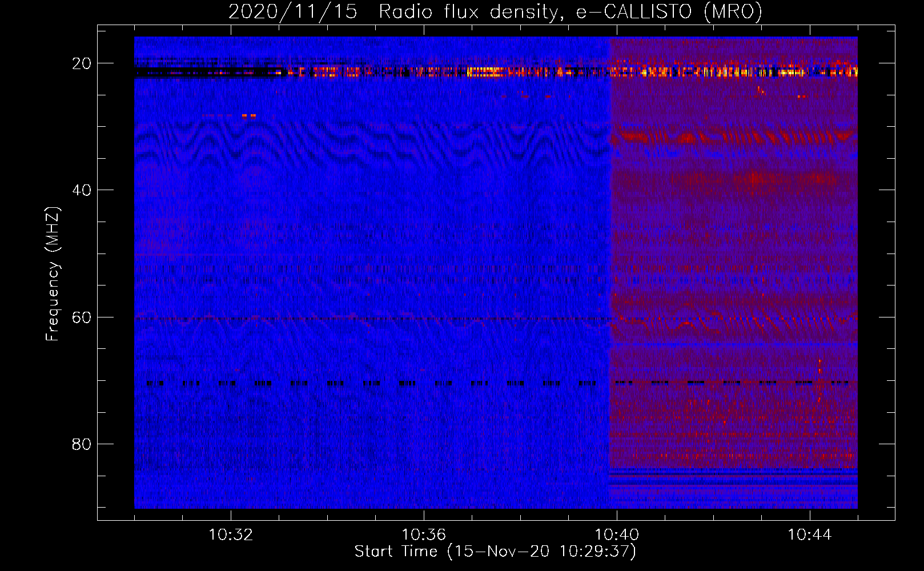Viewport: 924px width, 571px height.
Task: Click the 60 frequency tick label
Action: 82,317
